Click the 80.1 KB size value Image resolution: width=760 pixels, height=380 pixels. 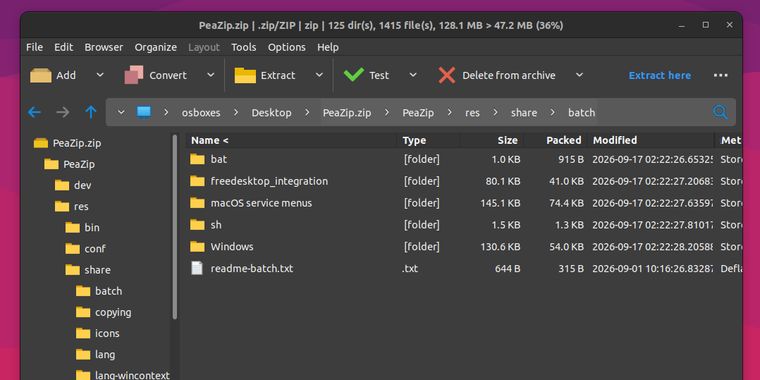503,181
